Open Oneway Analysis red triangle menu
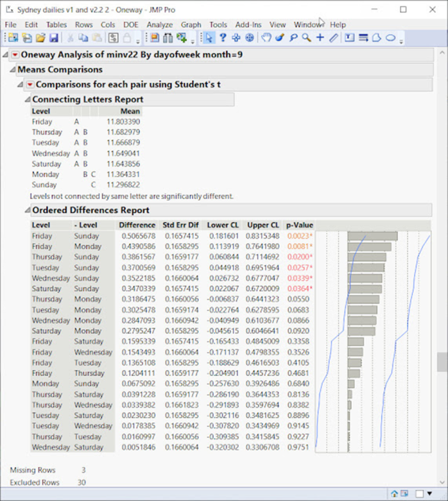This screenshot has height=501, width=448. 15,55
